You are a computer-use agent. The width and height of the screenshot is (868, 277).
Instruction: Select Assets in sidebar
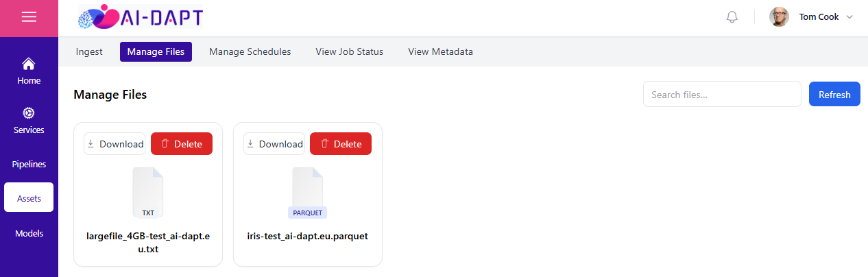pyautogui.click(x=29, y=198)
